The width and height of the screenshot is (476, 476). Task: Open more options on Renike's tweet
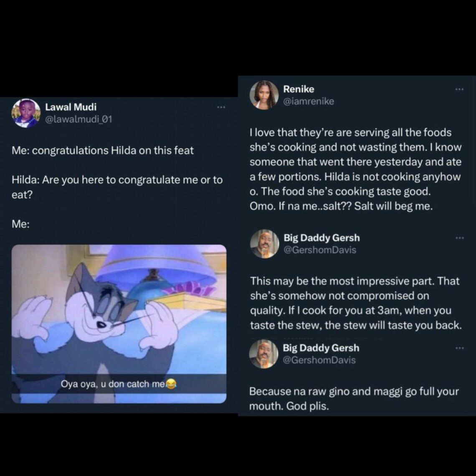(x=459, y=89)
